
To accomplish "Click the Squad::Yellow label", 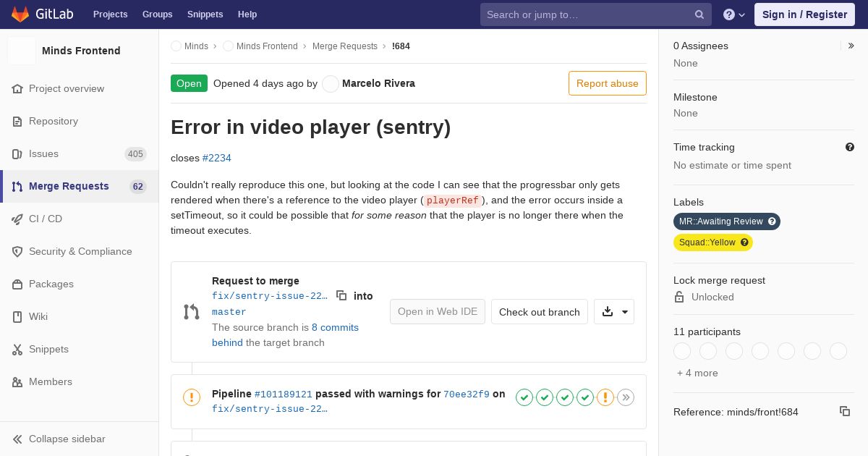I will [x=713, y=242].
